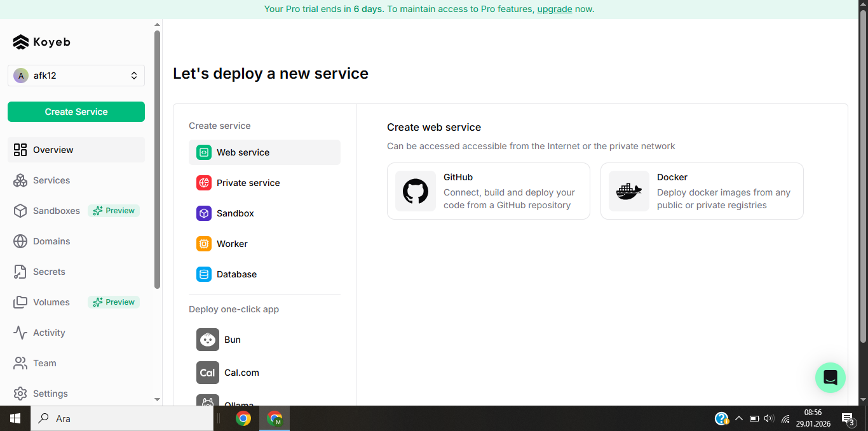Open the Windows notification center
868x431 pixels.
click(x=848, y=418)
